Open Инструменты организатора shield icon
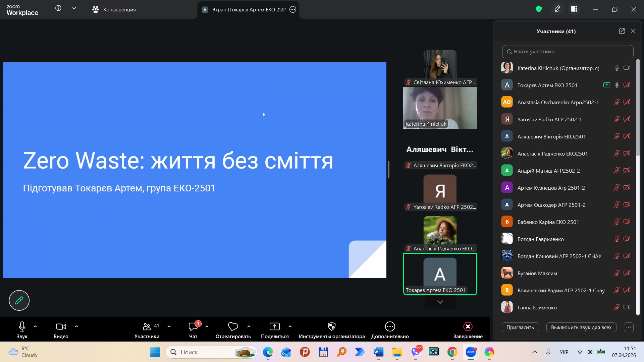Viewport: 644px width, 362px height. [331, 326]
